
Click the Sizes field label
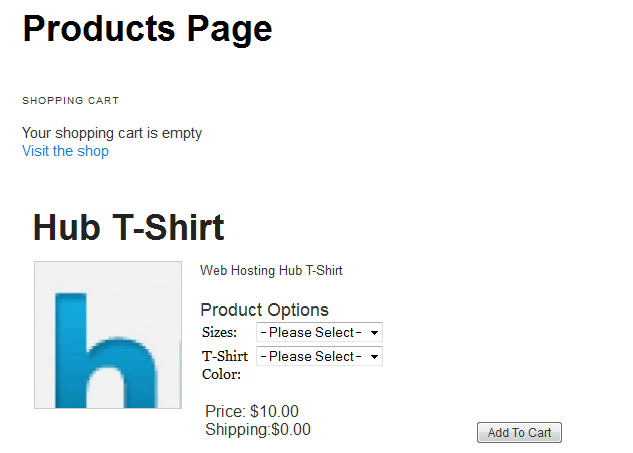click(220, 333)
